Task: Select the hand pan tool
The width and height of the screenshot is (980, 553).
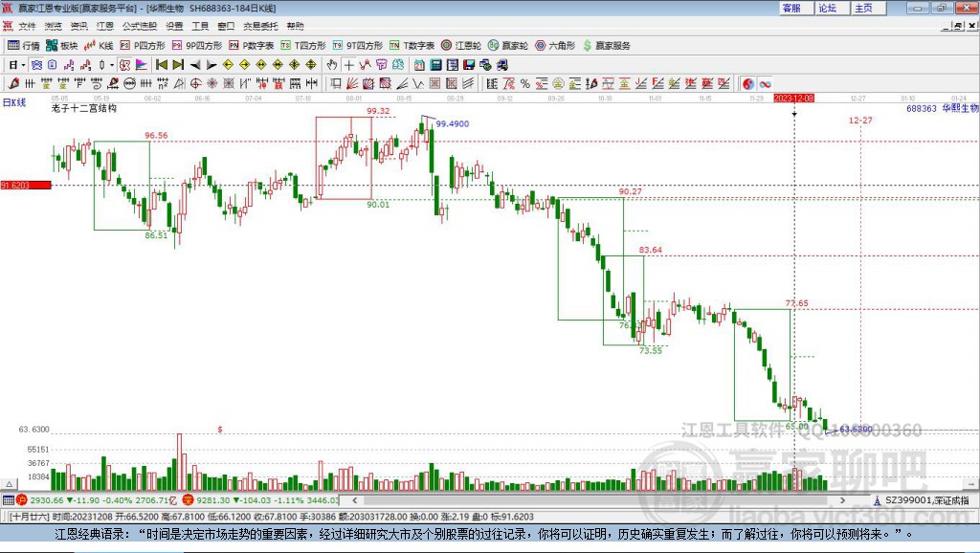Action: (x=332, y=65)
